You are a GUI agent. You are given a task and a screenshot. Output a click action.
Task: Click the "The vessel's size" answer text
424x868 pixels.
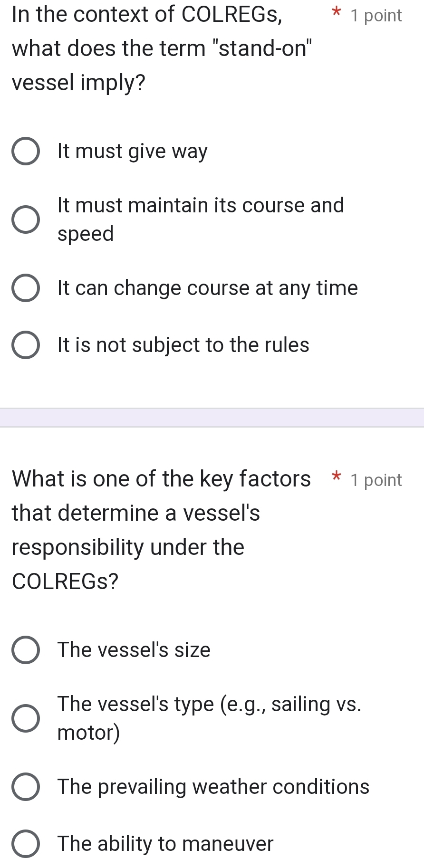(x=134, y=650)
